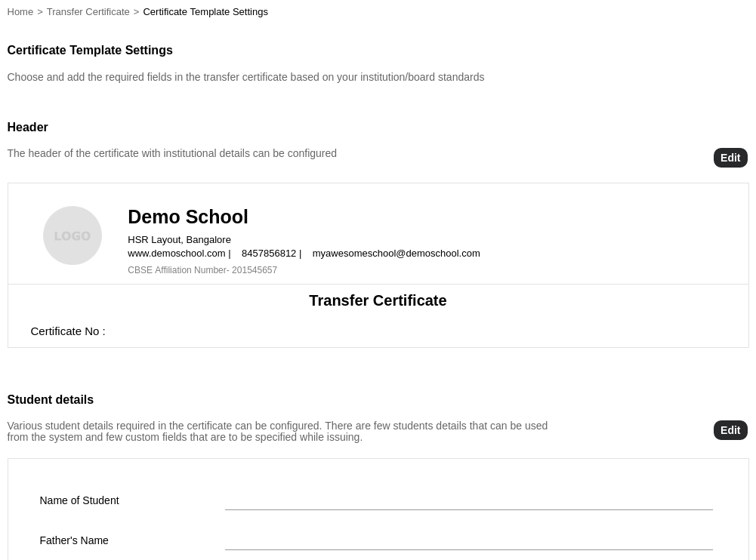Click the Certificate No label

(68, 331)
